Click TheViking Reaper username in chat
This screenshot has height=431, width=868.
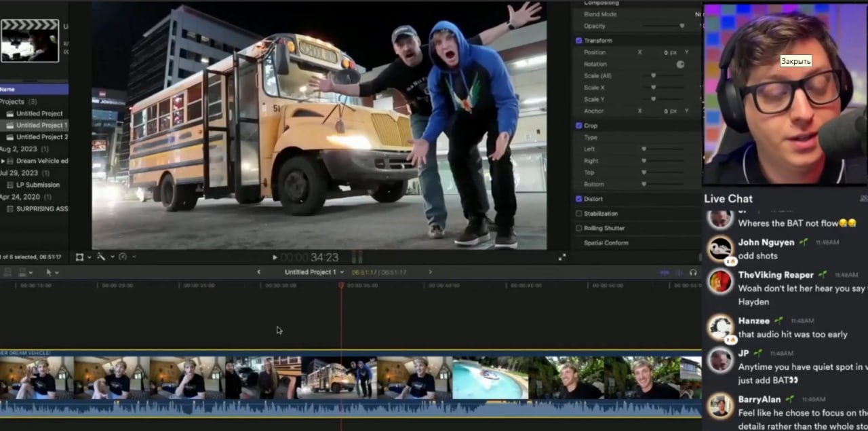tap(776, 275)
